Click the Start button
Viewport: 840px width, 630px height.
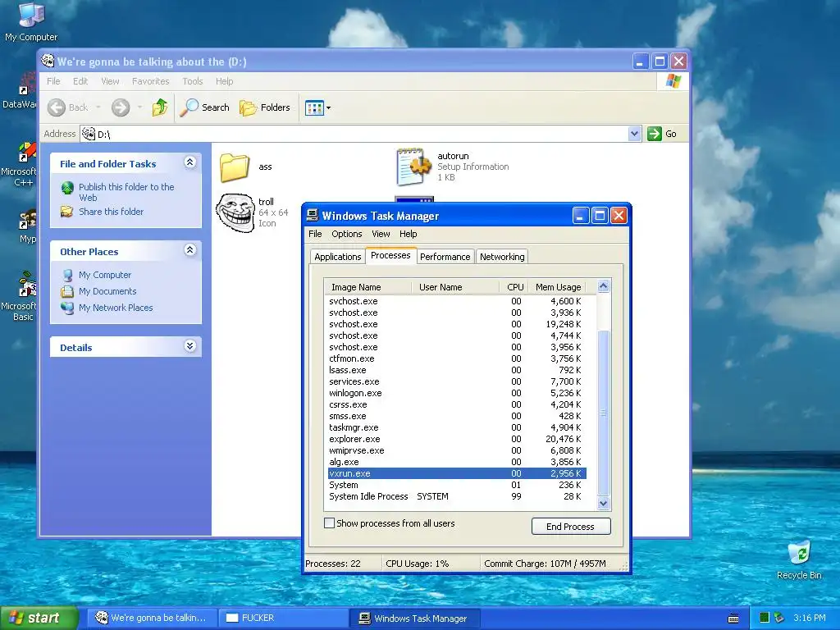(x=39, y=618)
